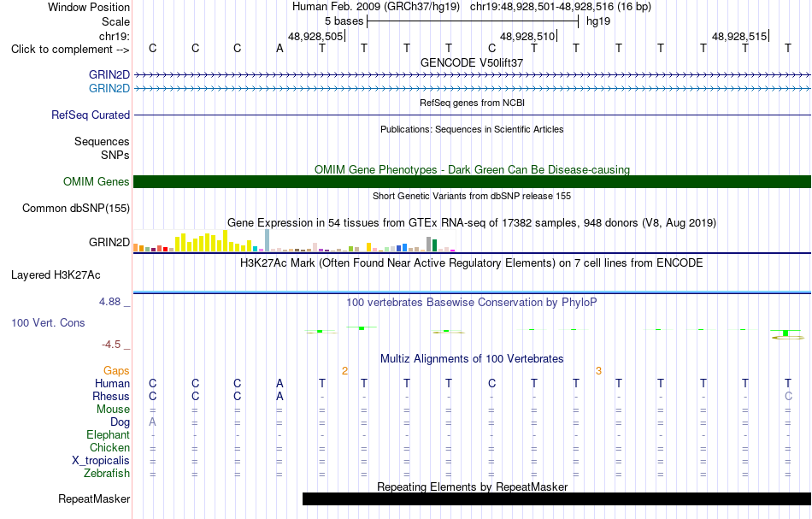Click the faded C base ending the Rhesus row
The height and width of the screenshot is (519, 812).
click(788, 396)
